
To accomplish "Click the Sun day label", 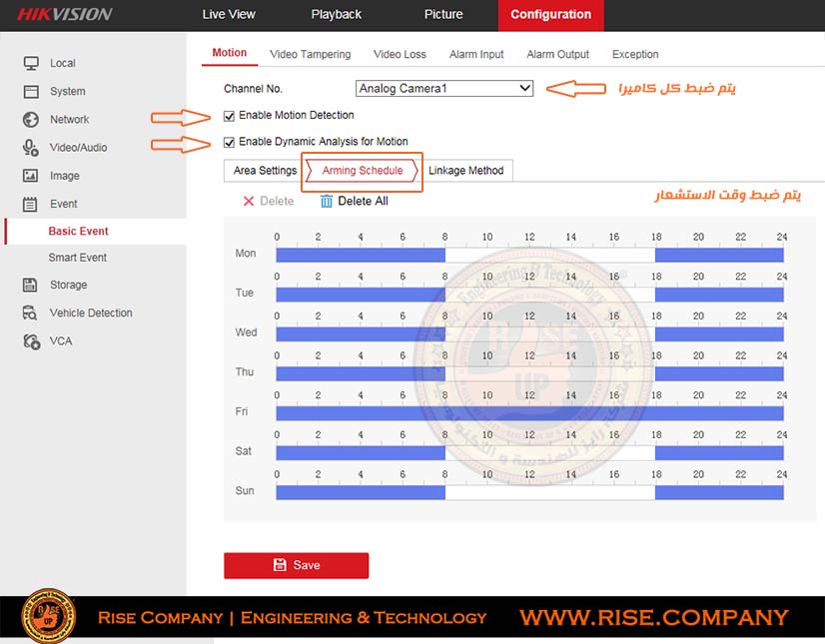I will [x=245, y=490].
